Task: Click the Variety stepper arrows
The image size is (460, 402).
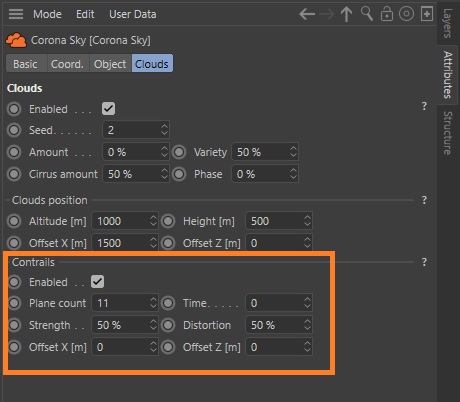Action: 293,152
